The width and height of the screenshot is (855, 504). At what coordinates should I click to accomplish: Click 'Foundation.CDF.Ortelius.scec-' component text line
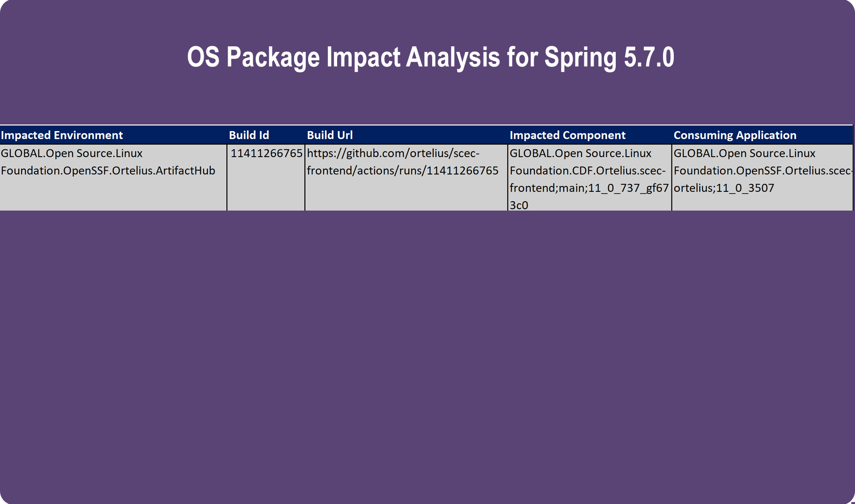(x=587, y=171)
